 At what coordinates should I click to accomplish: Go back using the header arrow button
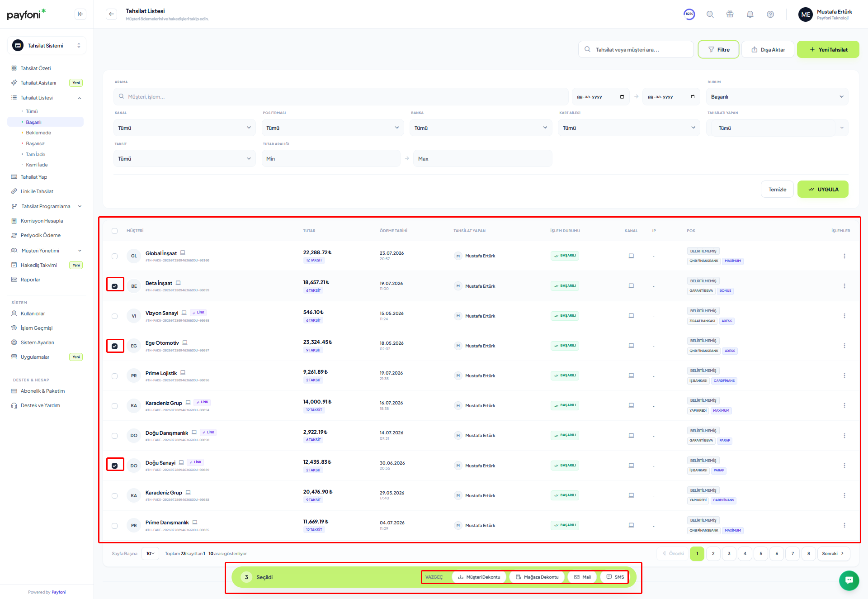(111, 14)
